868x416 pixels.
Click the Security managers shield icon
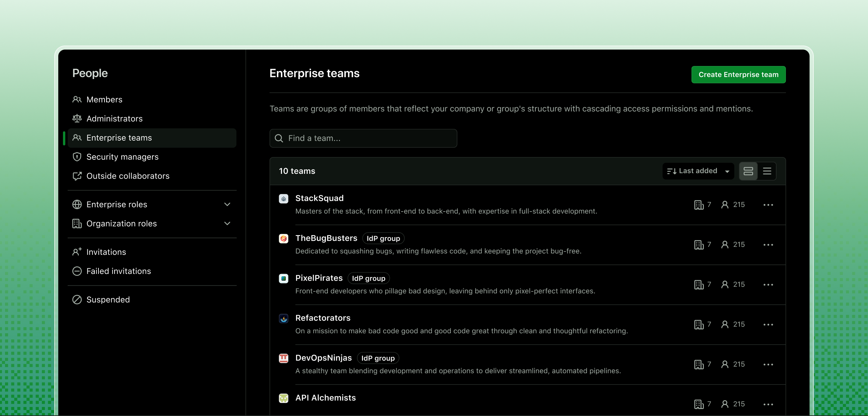[77, 157]
